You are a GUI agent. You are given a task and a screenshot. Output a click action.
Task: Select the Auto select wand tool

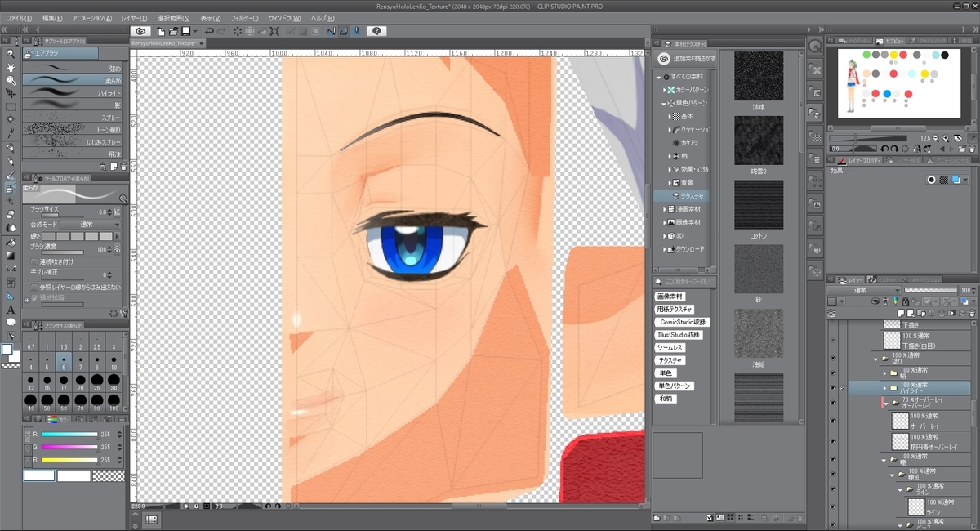coord(11,120)
